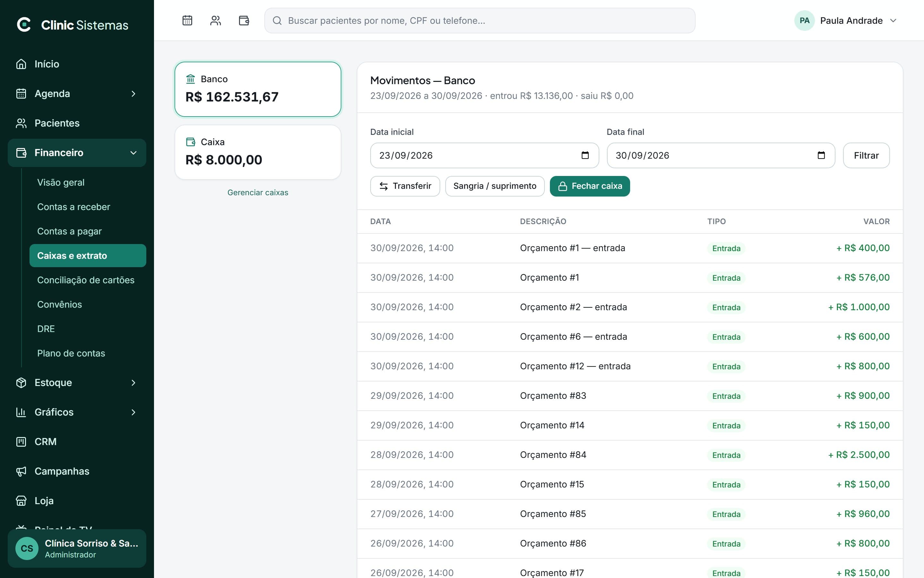This screenshot has height=578, width=924.
Task: Open the patients shortcut icon in top bar
Action: tap(215, 20)
